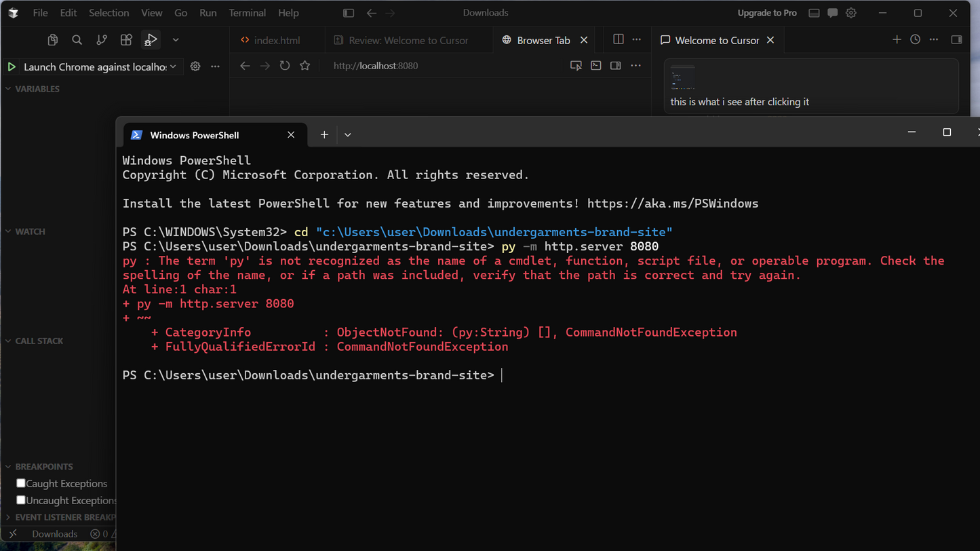This screenshot has height=551, width=980.
Task: Open the browser console icon
Action: pos(595,66)
